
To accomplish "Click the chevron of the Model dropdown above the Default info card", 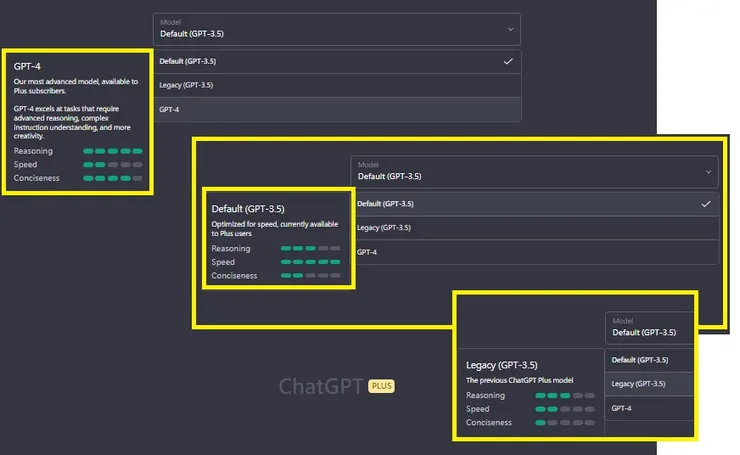I will click(708, 172).
